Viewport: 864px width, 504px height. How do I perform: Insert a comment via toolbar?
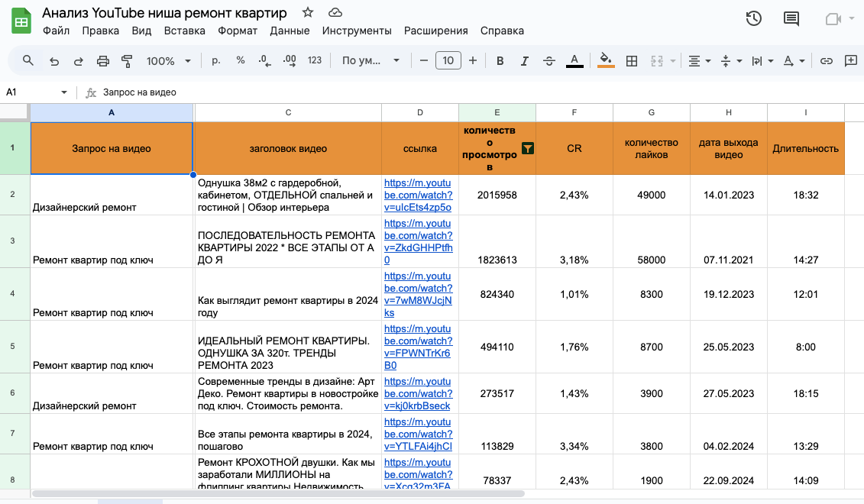[851, 60]
